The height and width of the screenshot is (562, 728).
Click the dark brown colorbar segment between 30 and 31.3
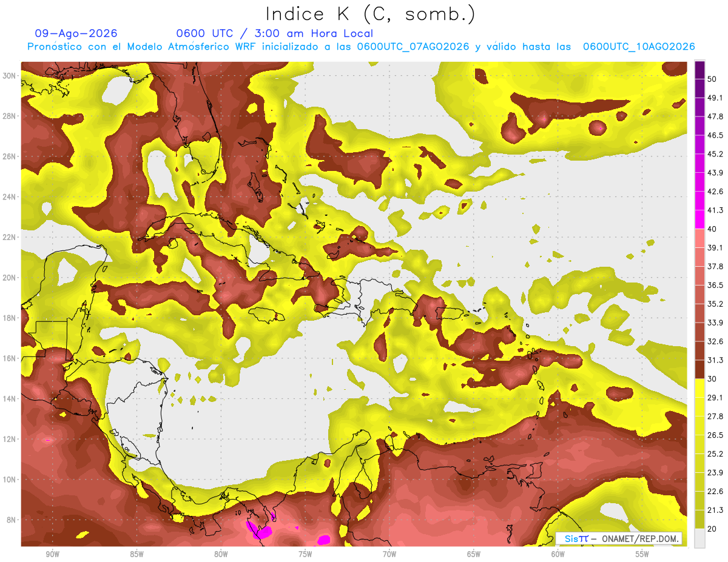coord(699,370)
